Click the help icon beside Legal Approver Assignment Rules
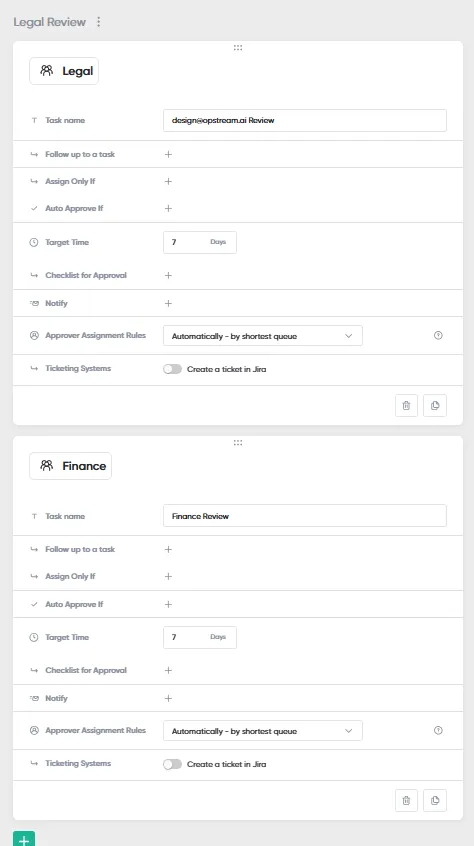This screenshot has height=846, width=474. point(438,336)
